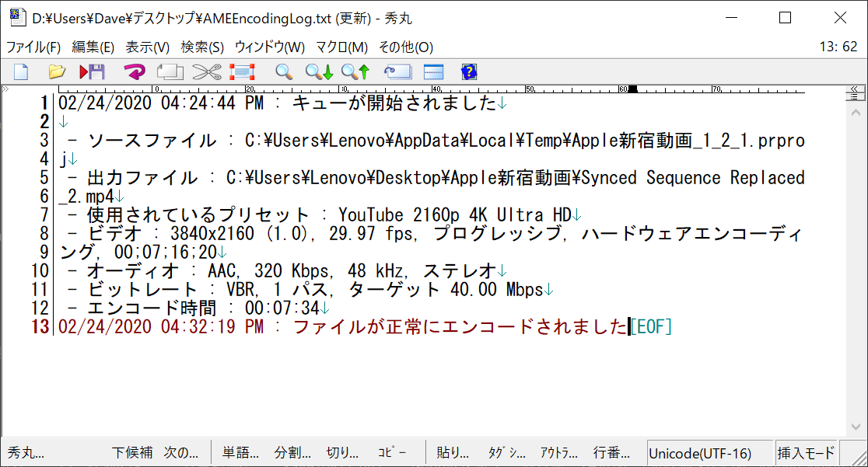Click the 行番... function key button
Image resolution: width=868 pixels, height=467 pixels.
tap(611, 453)
